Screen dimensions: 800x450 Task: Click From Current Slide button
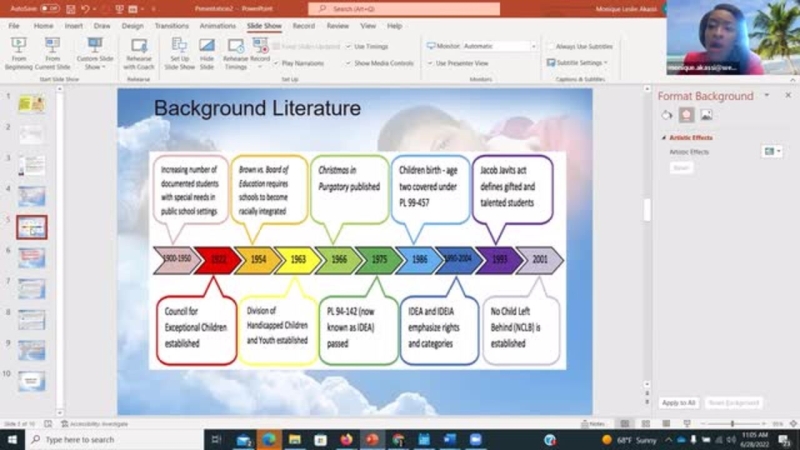[x=52, y=52]
